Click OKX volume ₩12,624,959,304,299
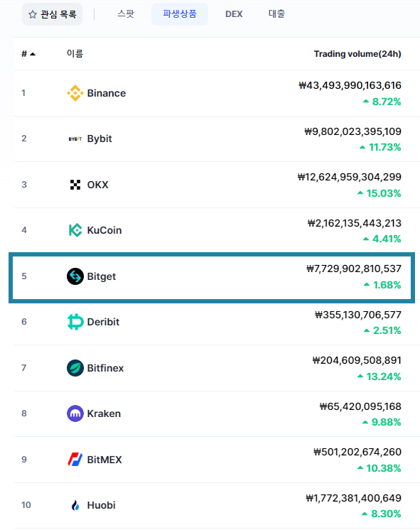Image resolution: width=420 pixels, height=530 pixels. click(350, 177)
